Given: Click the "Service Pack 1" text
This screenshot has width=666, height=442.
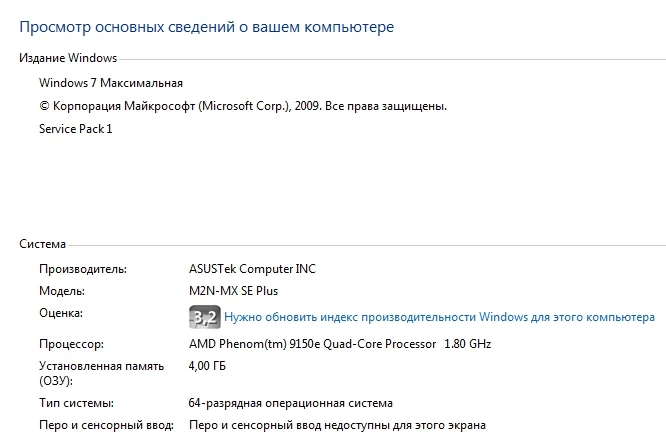Looking at the screenshot, I should tap(76, 129).
